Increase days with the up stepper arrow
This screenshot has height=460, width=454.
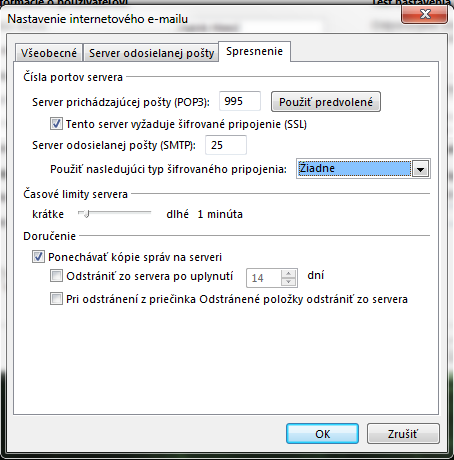tap(288, 274)
